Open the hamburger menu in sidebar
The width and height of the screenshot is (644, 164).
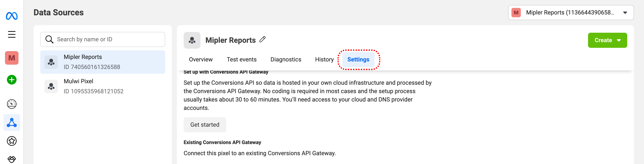point(12,34)
